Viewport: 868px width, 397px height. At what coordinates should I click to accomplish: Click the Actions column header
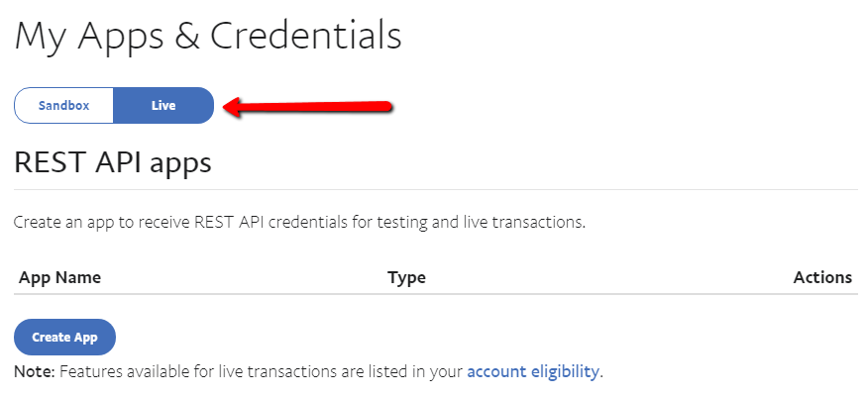point(822,277)
